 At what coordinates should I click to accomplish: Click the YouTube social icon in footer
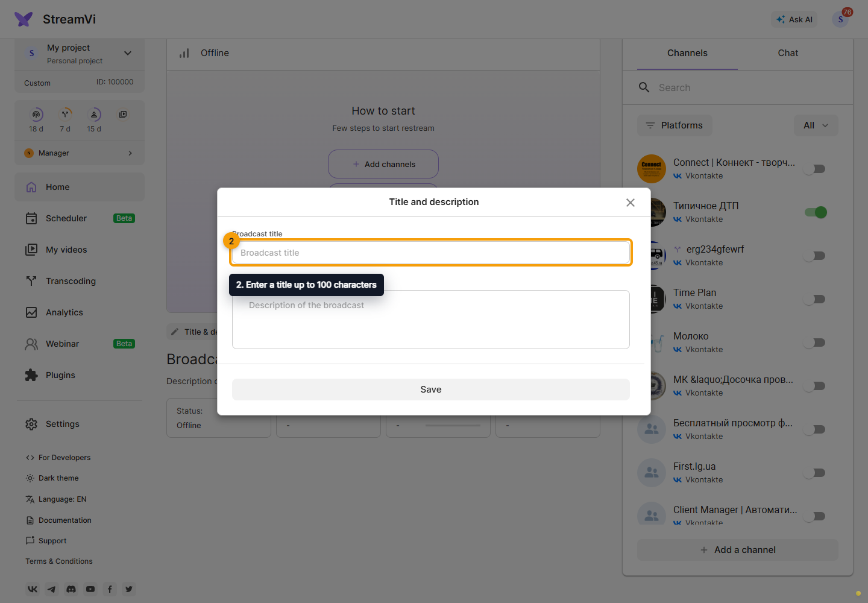(x=90, y=589)
